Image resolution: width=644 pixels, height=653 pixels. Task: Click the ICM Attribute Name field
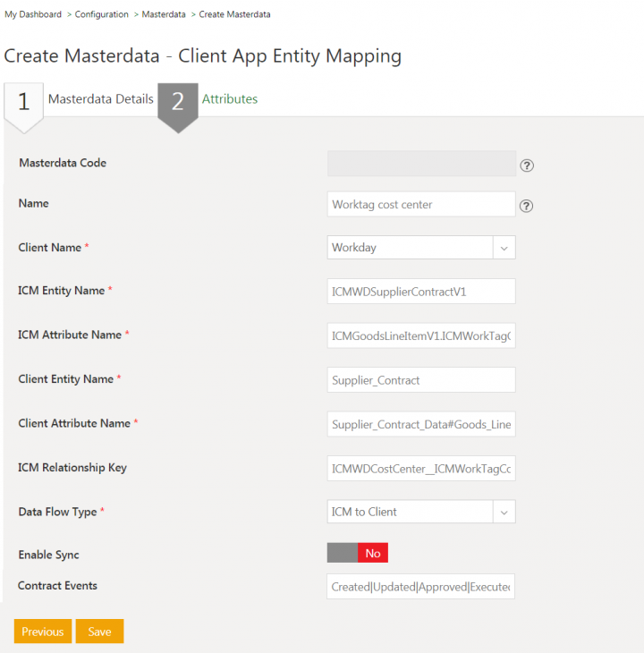coord(421,335)
